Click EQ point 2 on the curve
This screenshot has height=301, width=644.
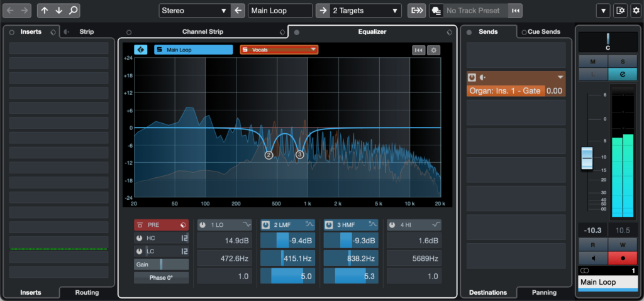click(269, 155)
